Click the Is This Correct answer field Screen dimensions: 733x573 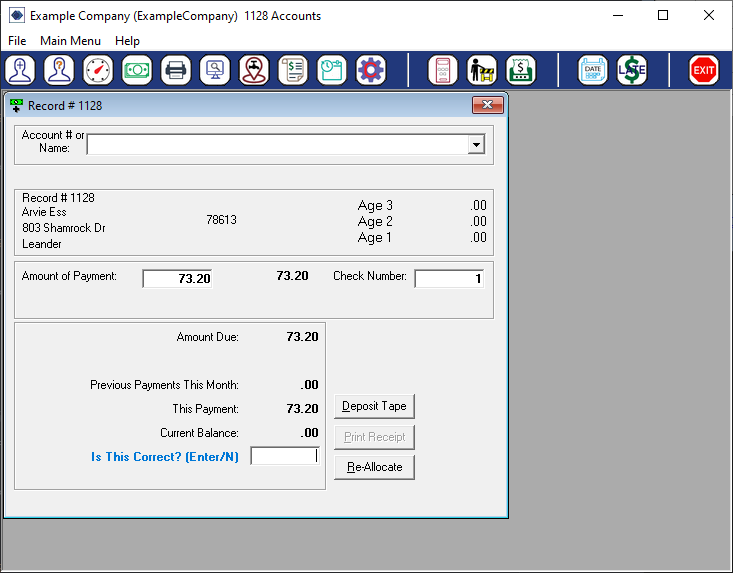tap(285, 456)
